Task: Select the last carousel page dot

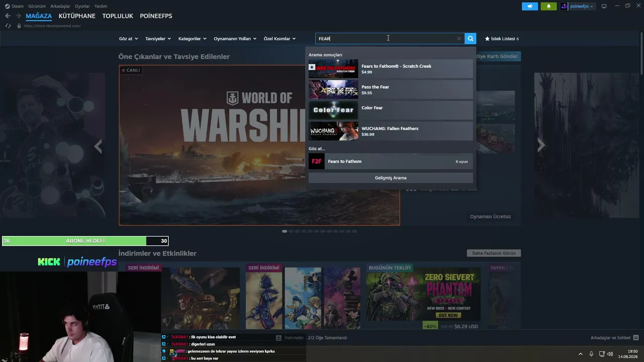Action: pos(355,231)
